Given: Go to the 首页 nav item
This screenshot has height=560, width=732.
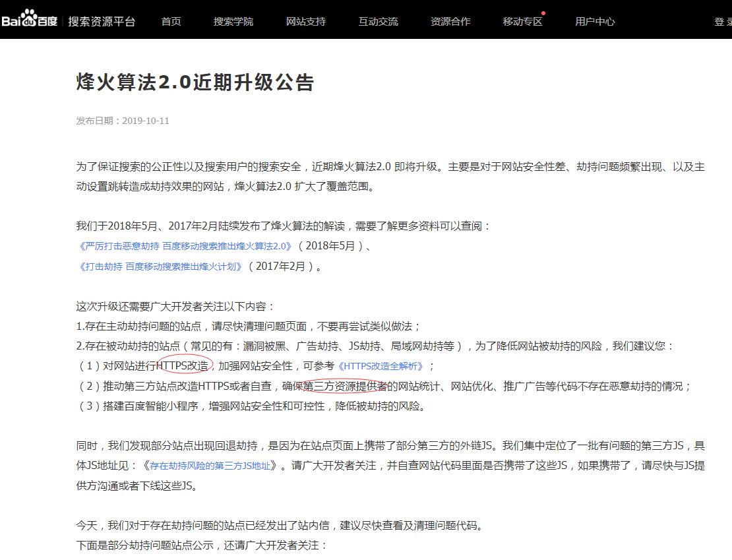Looking at the screenshot, I should tap(171, 21).
